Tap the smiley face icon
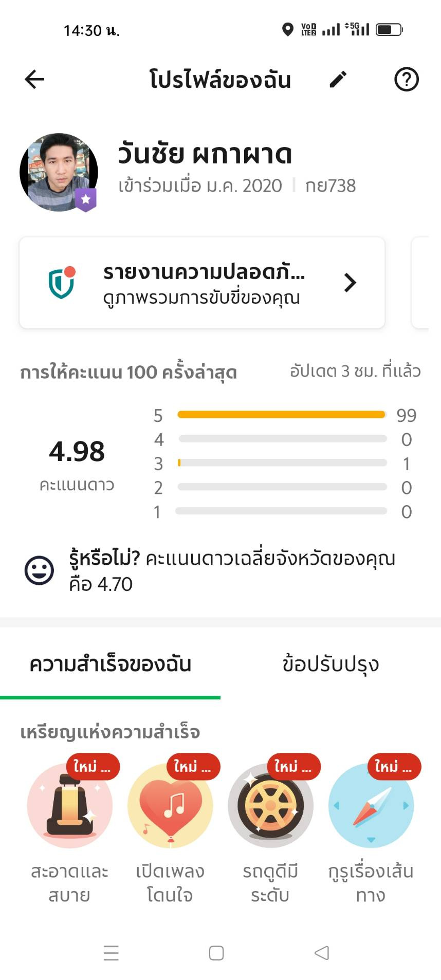 click(40, 570)
